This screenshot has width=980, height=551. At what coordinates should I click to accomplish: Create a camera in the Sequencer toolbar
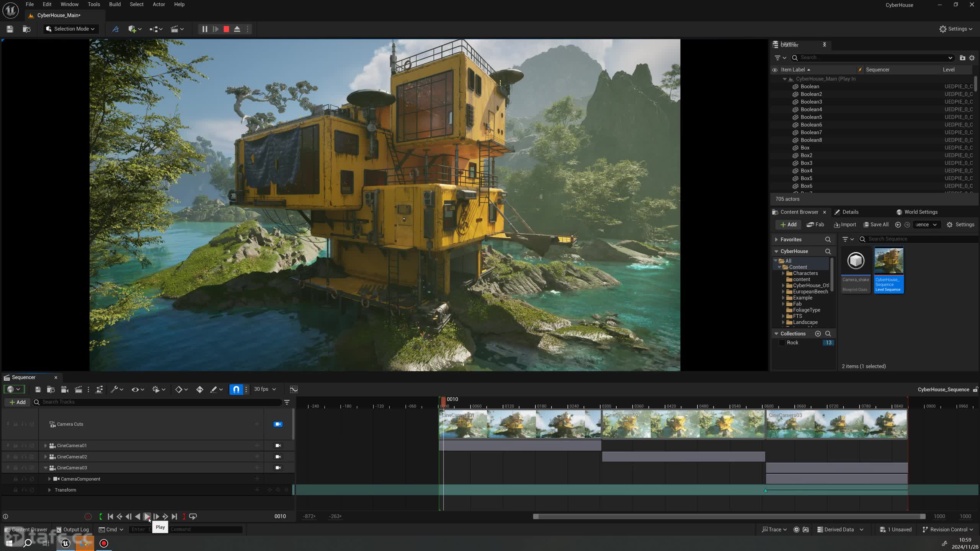pyautogui.click(x=65, y=390)
